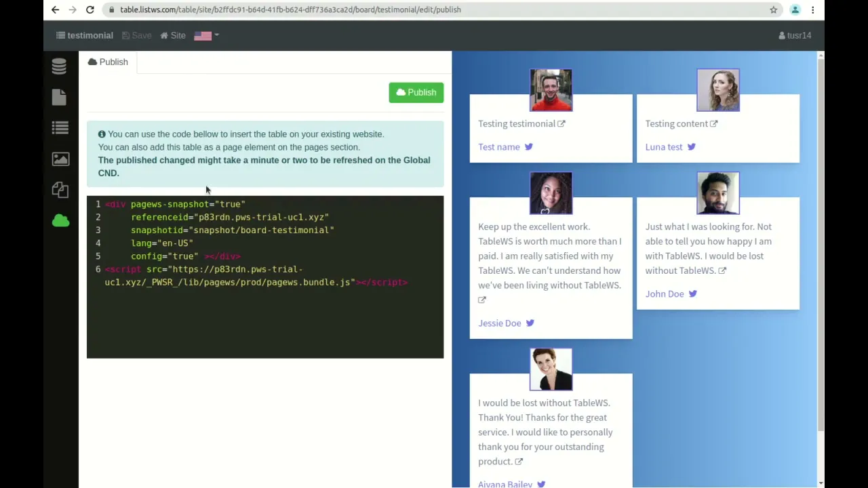Click Save in the top bar

pos(137,35)
